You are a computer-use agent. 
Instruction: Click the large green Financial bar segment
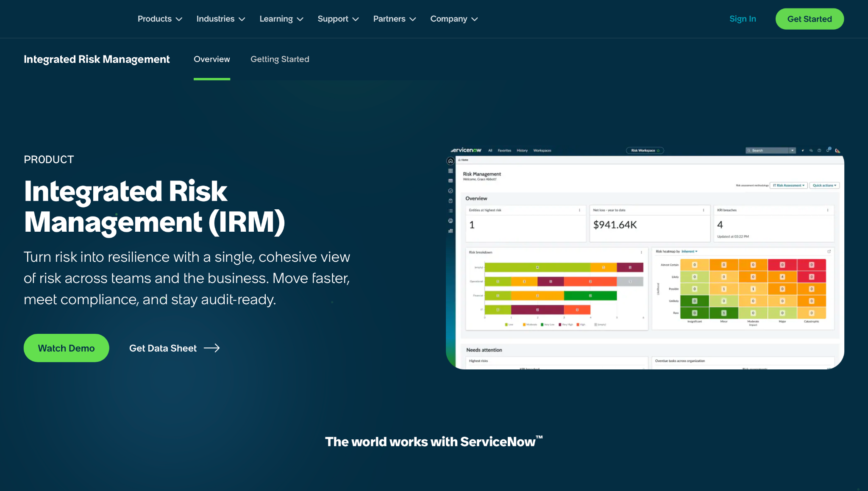pyautogui.click(x=590, y=296)
